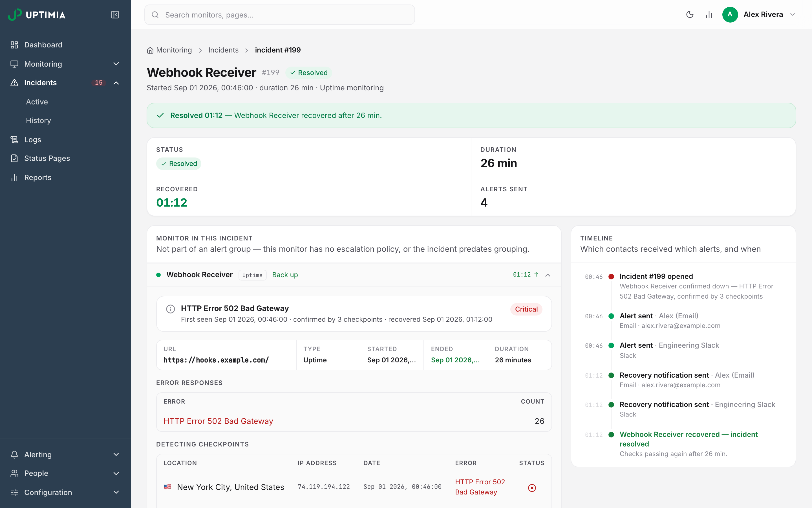This screenshot has width=812, height=508.
Task: Click the Configuration sliders icon
Action: 14,492
